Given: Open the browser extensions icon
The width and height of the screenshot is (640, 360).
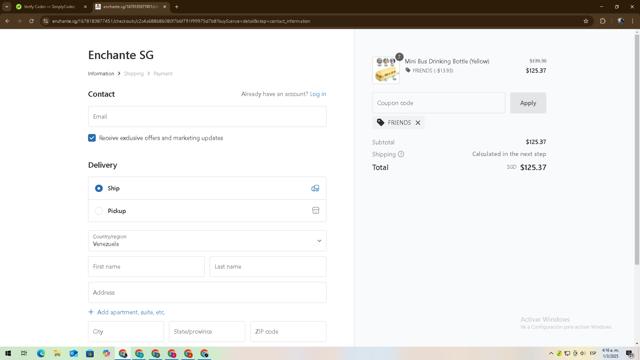Looking at the screenshot, I should pos(603,21).
